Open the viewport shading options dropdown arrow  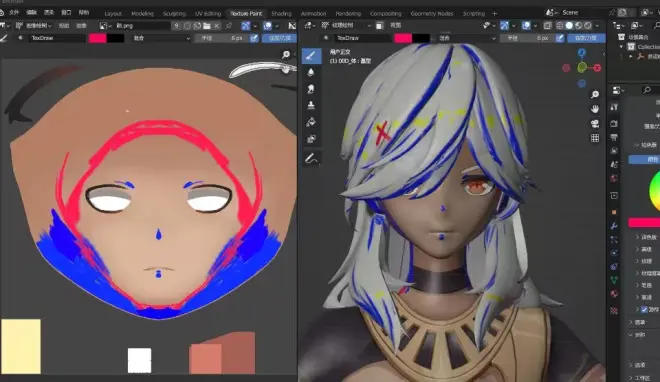coord(597,26)
